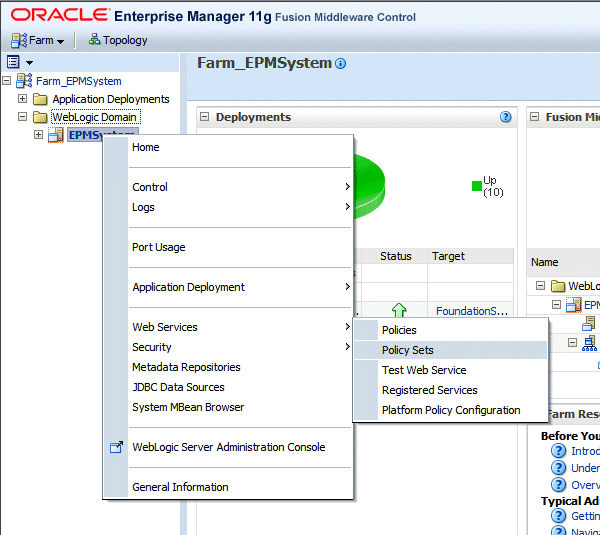Collapse WebLogic folder in Fusion Middleware table
600x535 pixels.
pos(540,285)
